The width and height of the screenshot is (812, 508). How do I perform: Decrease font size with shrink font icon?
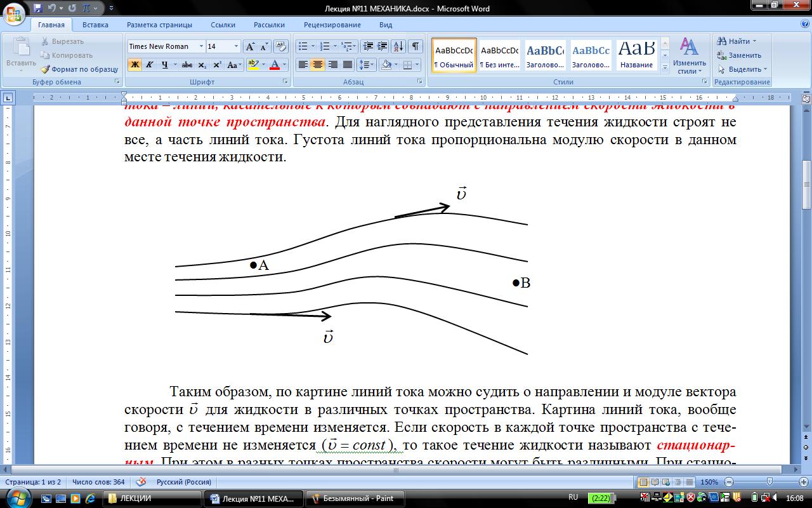coord(265,46)
